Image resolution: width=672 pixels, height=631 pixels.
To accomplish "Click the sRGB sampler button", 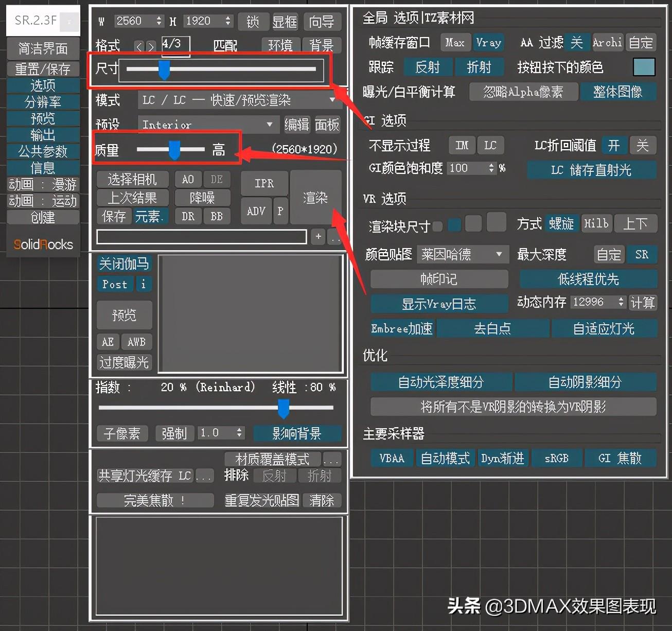I will coord(557,458).
